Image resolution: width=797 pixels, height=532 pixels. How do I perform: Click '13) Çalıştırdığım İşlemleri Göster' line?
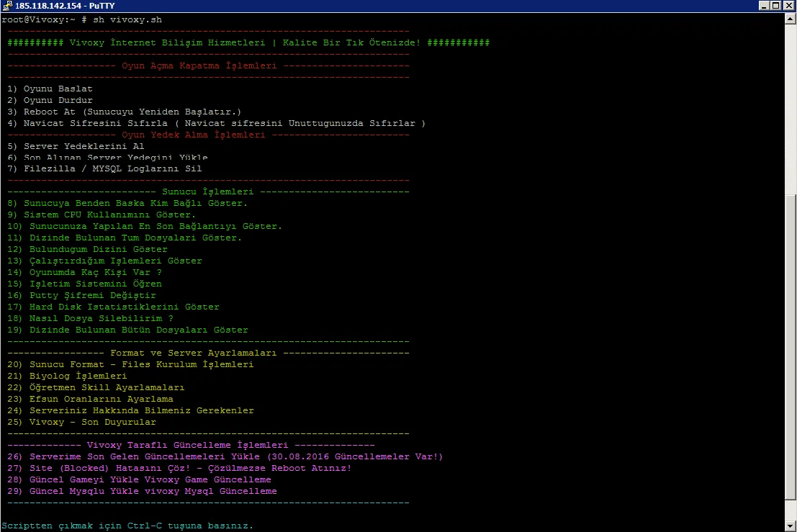tap(104, 261)
